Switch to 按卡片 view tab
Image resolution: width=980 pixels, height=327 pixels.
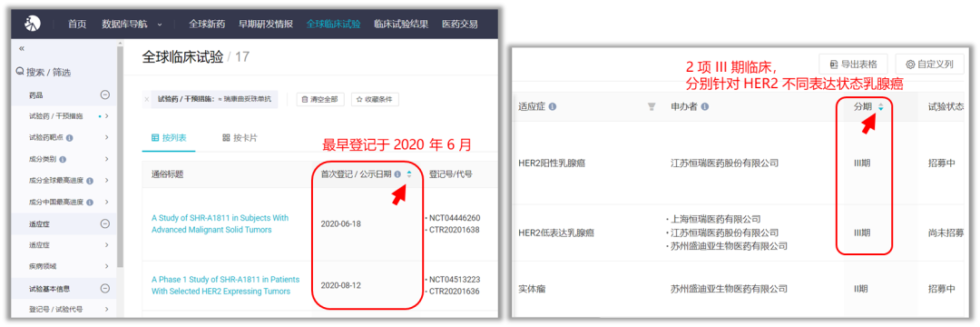pos(240,137)
